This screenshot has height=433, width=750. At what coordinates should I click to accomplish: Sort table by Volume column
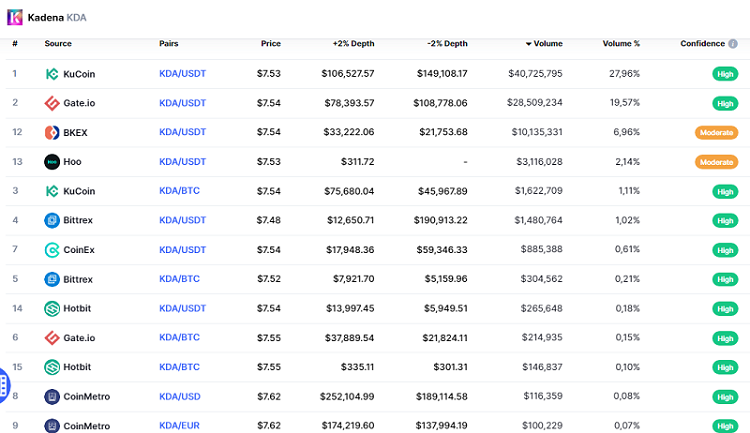tap(544, 44)
